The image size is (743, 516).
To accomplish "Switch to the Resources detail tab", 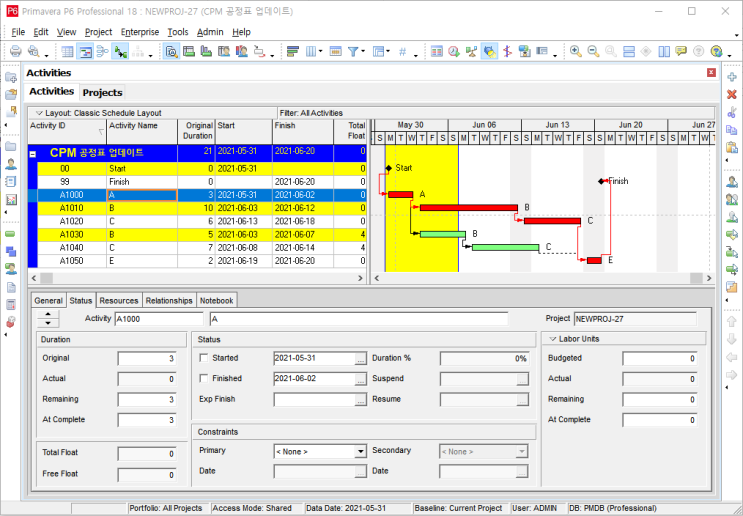I will click(x=118, y=301).
